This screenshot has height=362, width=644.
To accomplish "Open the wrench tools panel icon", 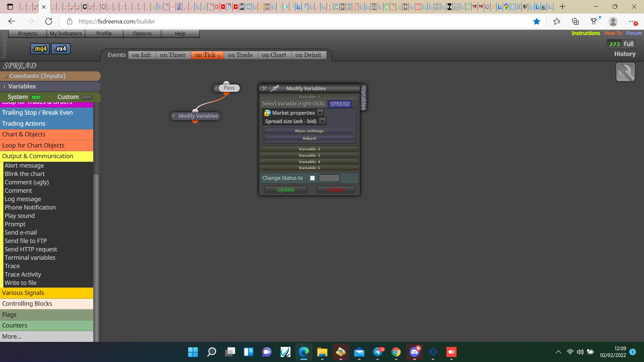I will [625, 72].
